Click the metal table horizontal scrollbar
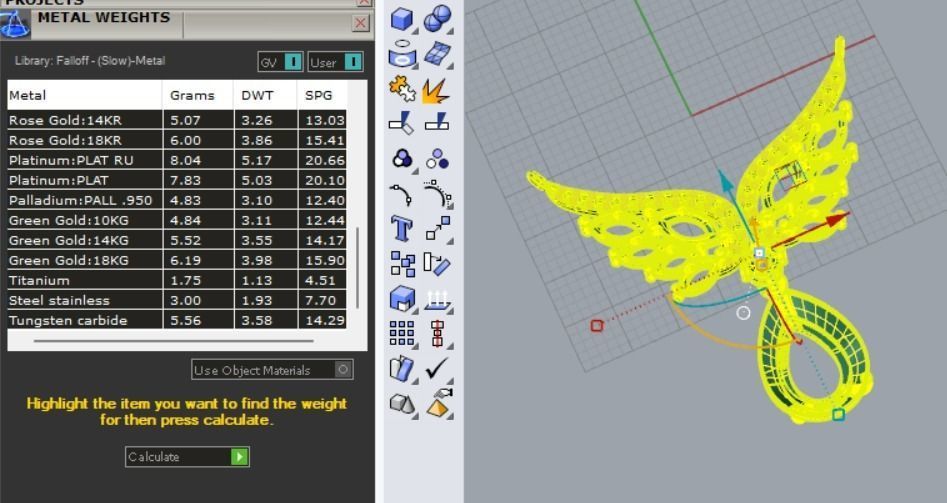 [x=174, y=341]
